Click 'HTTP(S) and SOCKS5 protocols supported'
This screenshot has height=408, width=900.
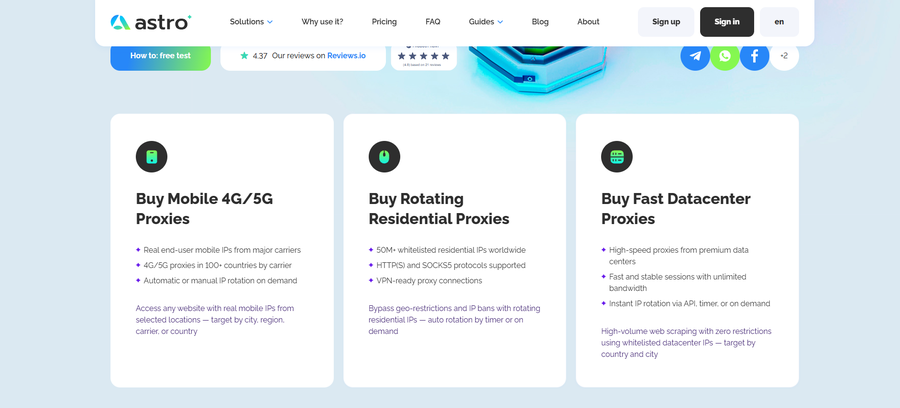click(x=451, y=266)
